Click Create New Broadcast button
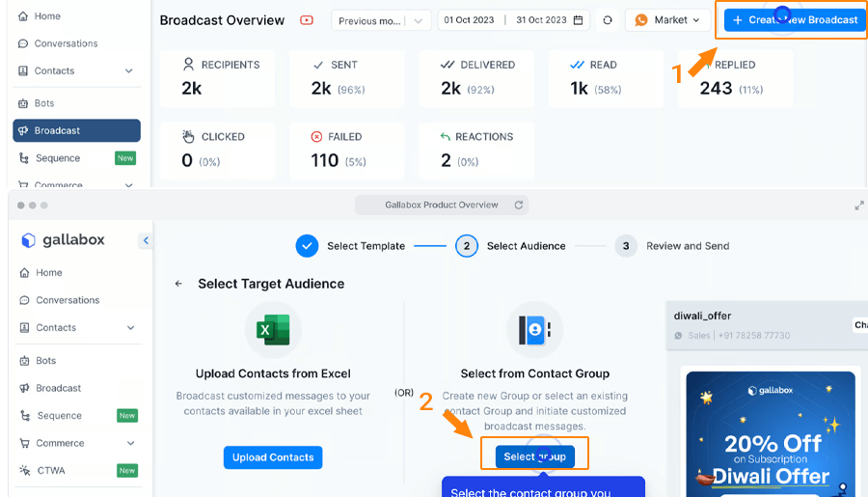Screen dimensions: 868x497 [x=795, y=20]
